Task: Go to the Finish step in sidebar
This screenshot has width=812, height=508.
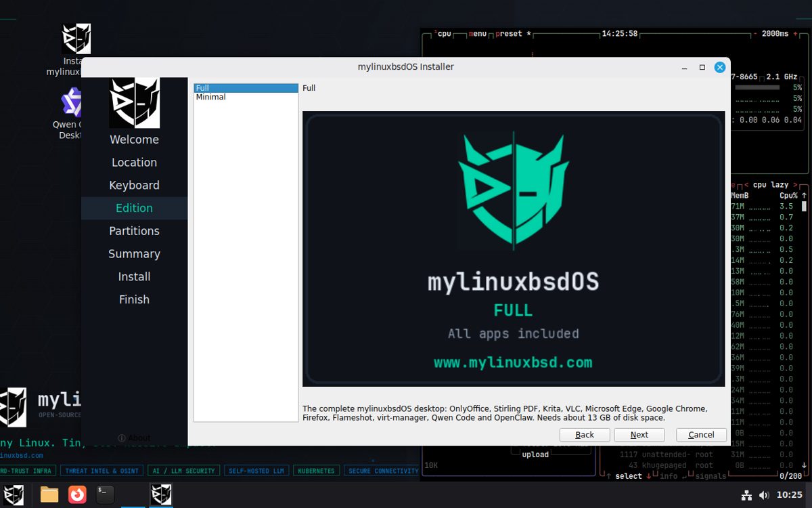Action: click(x=134, y=299)
